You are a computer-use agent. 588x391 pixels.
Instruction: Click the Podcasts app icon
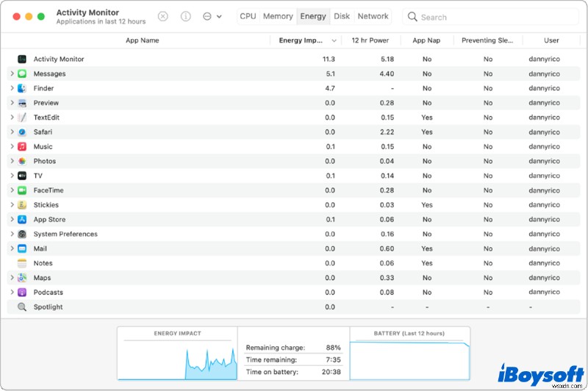(x=22, y=293)
